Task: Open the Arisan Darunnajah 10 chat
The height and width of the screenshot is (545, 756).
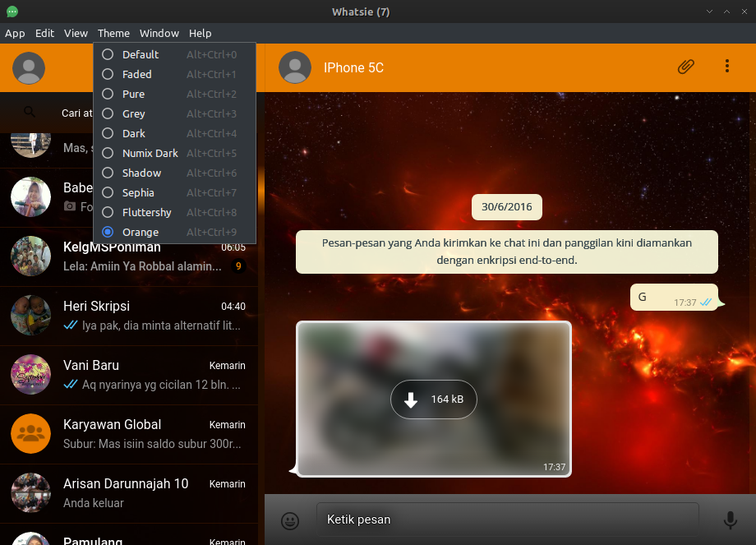Action: tap(129, 493)
